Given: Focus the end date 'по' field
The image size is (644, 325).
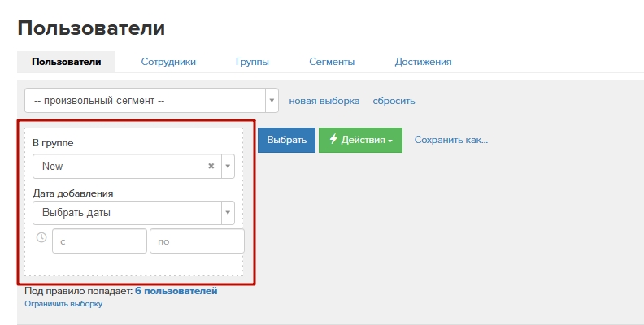Looking at the screenshot, I should tap(197, 241).
